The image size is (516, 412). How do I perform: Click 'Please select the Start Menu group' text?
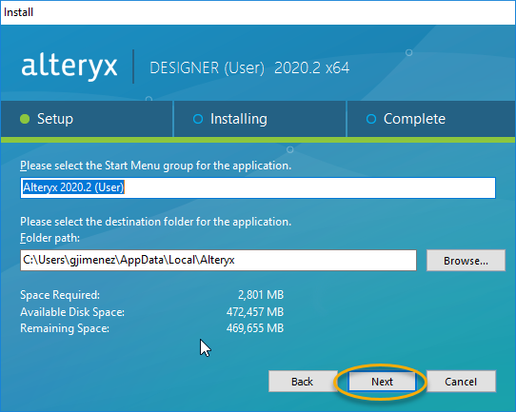[x=156, y=166]
